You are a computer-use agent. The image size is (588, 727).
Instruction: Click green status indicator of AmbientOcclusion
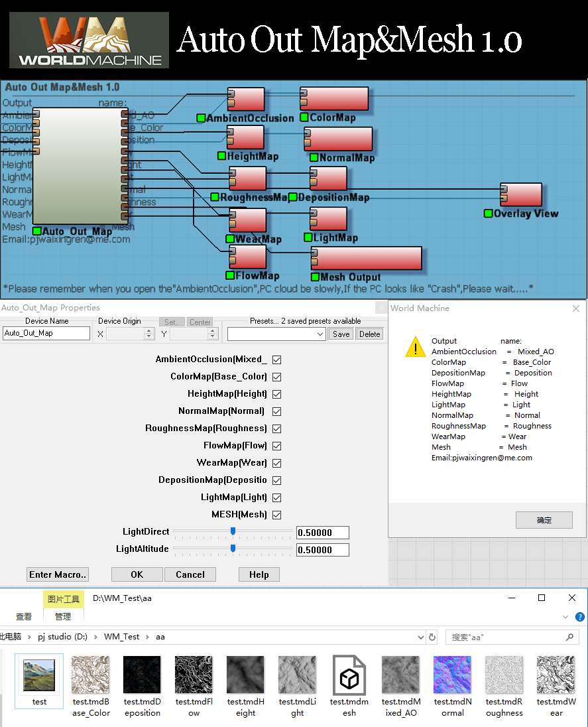[x=201, y=118]
